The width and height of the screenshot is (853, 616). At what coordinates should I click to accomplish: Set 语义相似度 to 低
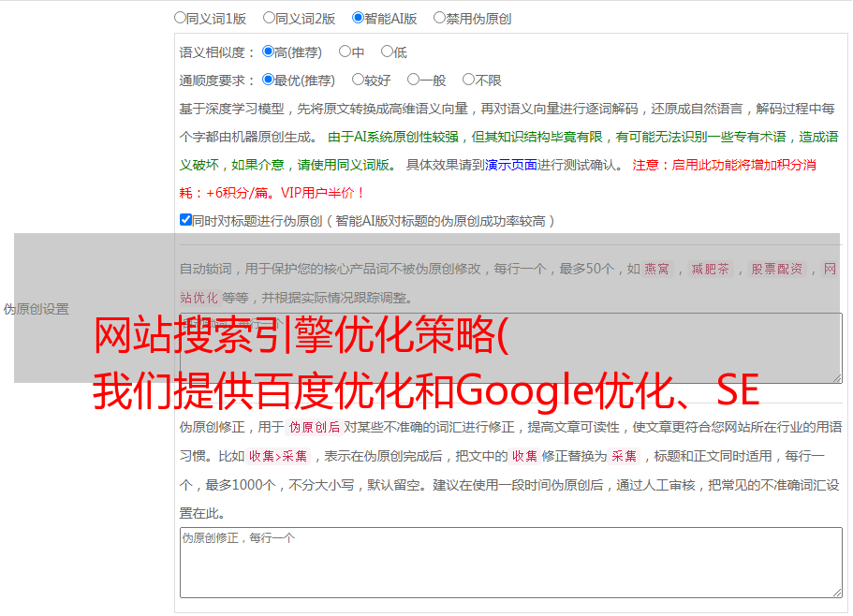pos(387,51)
